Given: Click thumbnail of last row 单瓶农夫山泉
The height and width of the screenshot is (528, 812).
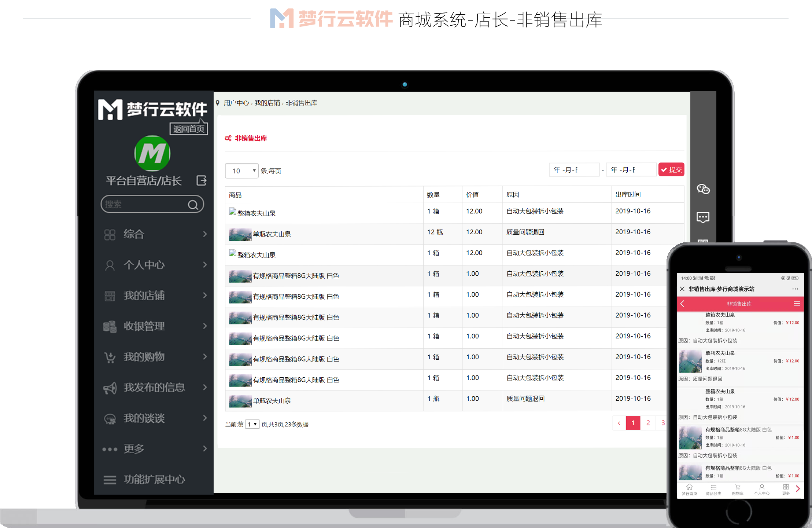Looking at the screenshot, I should tap(240, 401).
